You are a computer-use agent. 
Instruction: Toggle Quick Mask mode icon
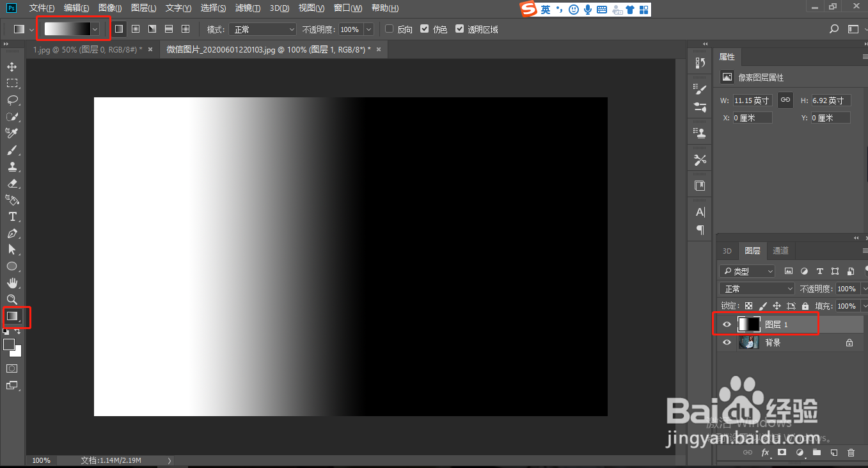pyautogui.click(x=12, y=369)
